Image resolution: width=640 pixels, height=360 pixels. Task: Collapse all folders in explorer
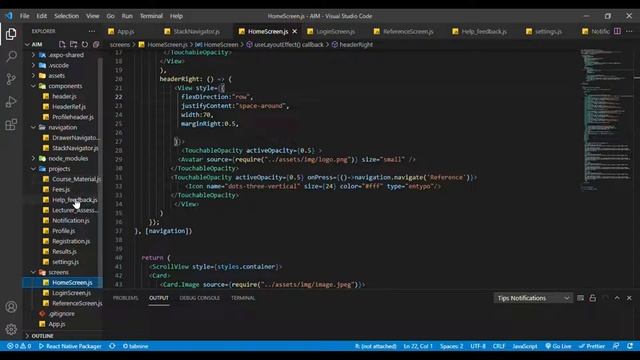pos(96,44)
